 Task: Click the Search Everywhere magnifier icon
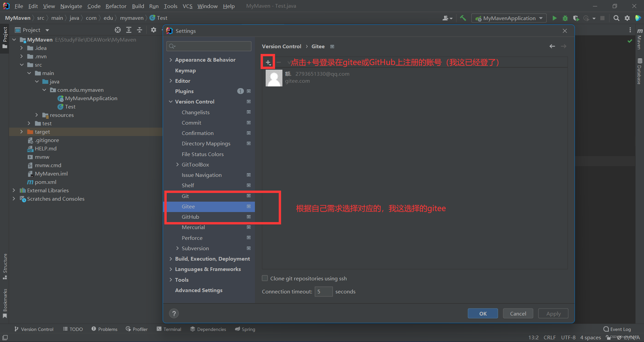point(616,18)
